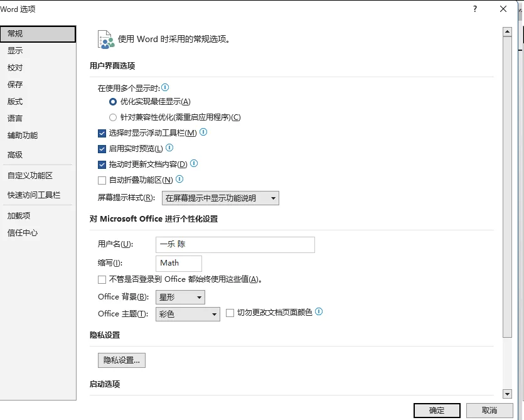
Task: Click info icon beside 切勿更改文档页面颜色
Action: 319,311
